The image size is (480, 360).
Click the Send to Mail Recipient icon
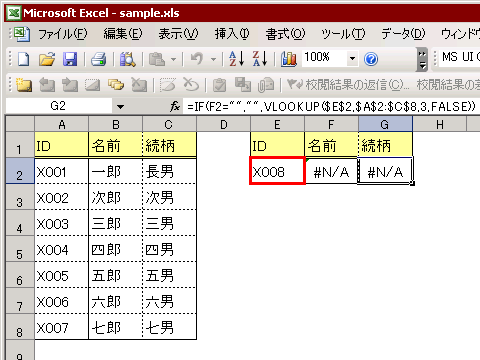pos(266,85)
